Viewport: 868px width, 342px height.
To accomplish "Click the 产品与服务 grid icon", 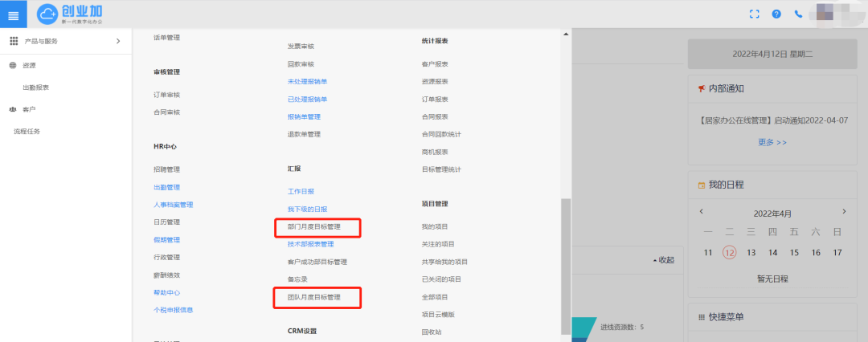I will pos(14,41).
